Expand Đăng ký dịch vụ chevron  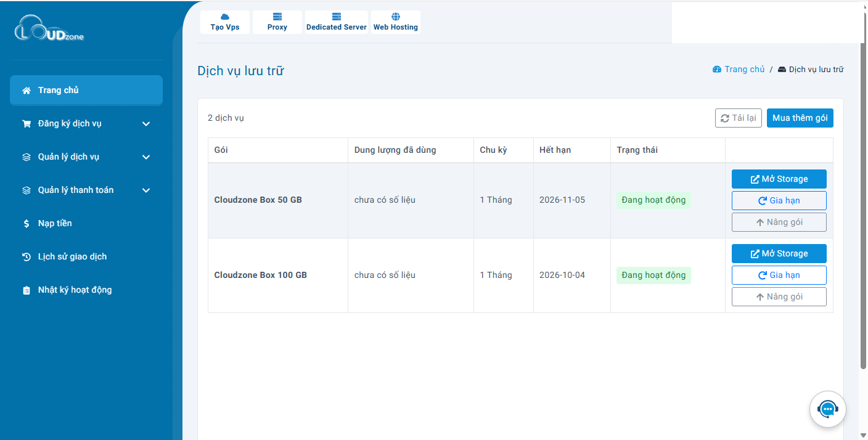coord(146,124)
